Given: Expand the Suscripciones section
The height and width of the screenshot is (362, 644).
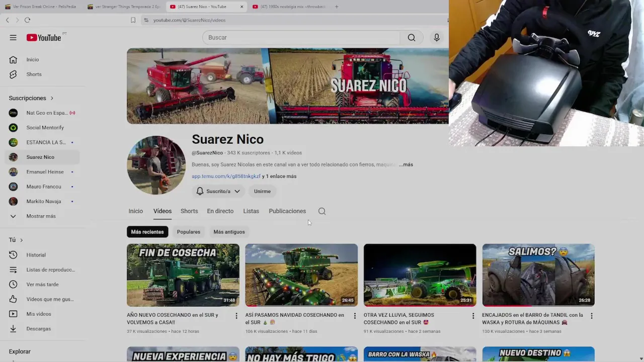Looking at the screenshot, I should (x=31, y=98).
